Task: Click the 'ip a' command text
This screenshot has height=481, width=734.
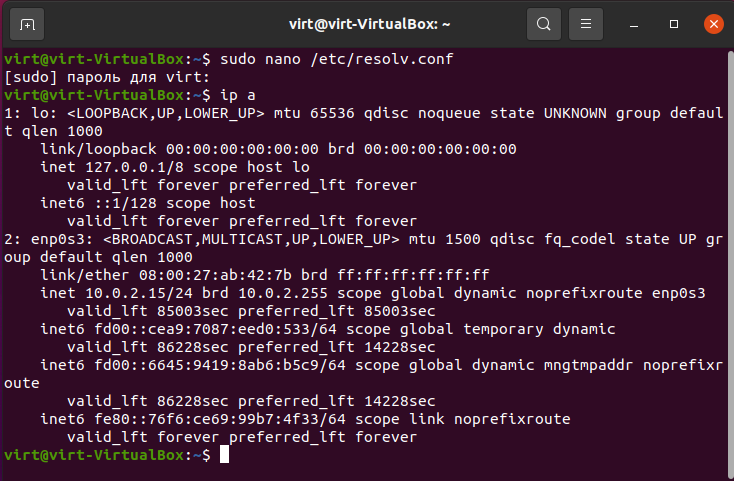Action: tap(238, 95)
